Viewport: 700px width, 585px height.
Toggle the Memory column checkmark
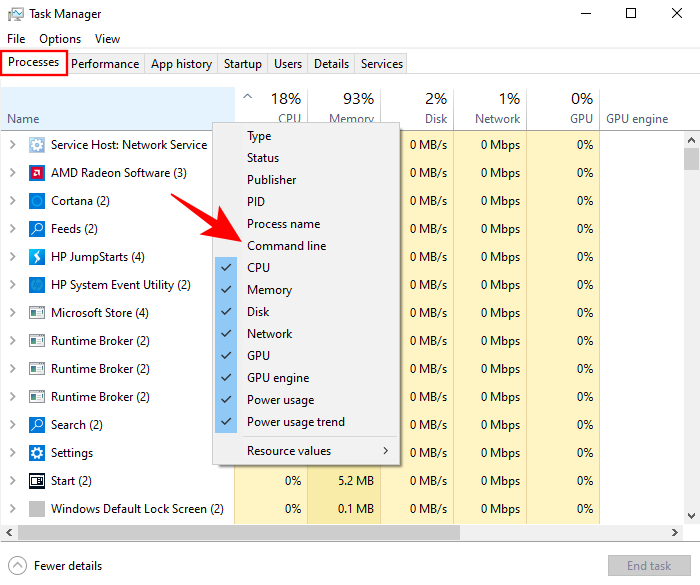coord(269,290)
